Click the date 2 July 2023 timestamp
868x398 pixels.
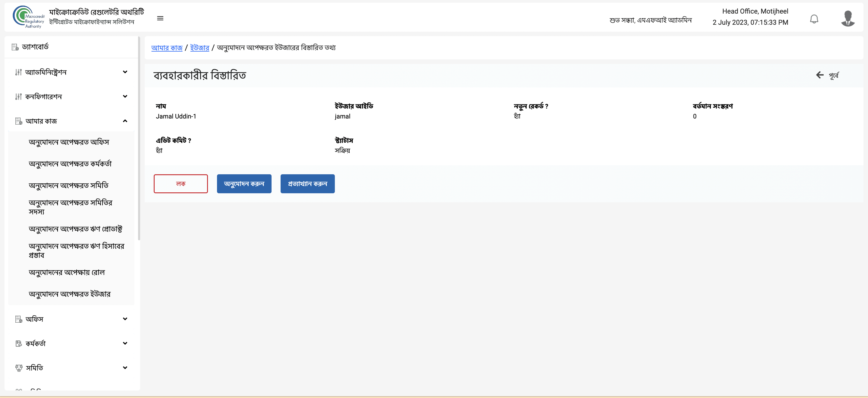750,23
